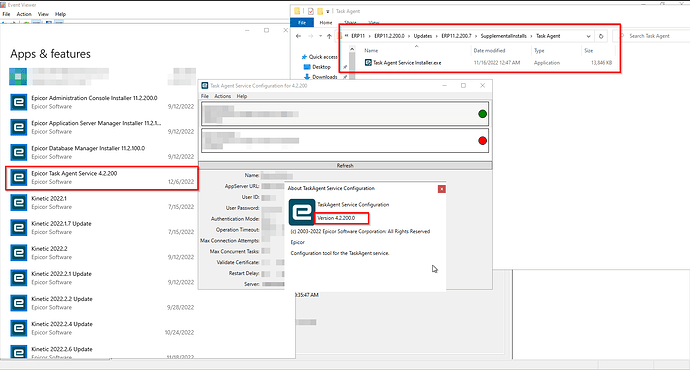This screenshot has width=690, height=370.
Task: Open the Event Viewer Action menu
Action: [x=24, y=14]
